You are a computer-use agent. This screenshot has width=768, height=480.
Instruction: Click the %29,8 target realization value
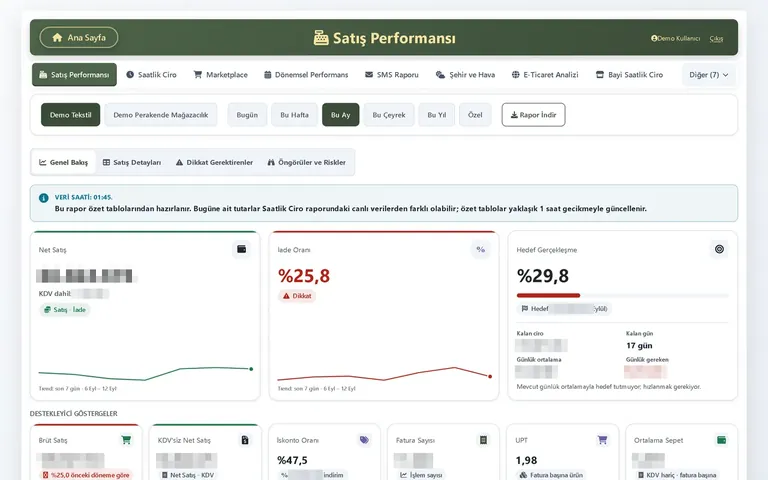[x=543, y=276]
